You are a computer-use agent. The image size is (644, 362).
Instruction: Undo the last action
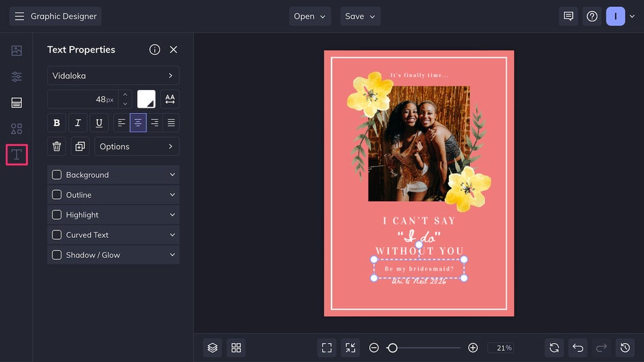578,348
